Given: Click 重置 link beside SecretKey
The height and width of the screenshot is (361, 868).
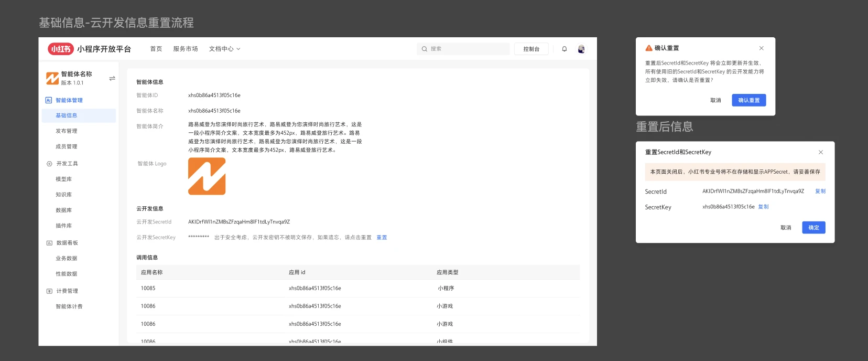Looking at the screenshot, I should (382, 238).
